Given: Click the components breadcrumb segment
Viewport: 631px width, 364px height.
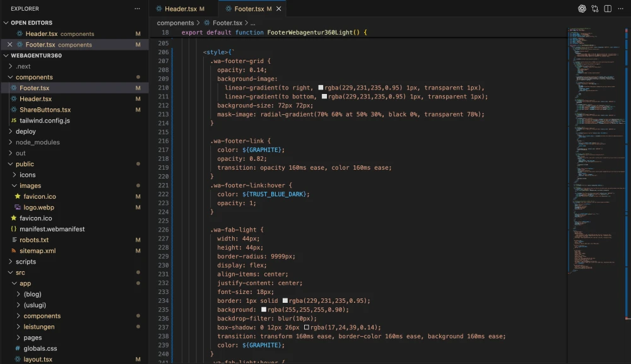Looking at the screenshot, I should [175, 23].
